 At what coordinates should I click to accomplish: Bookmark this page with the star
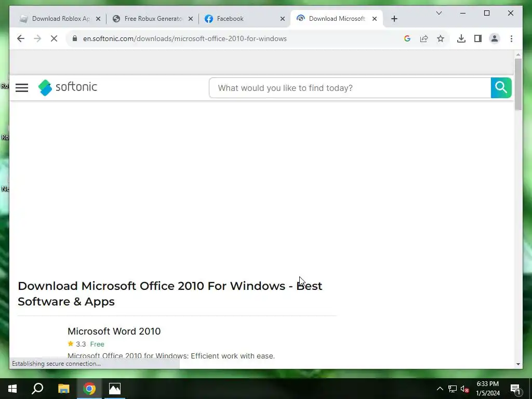pyautogui.click(x=441, y=38)
